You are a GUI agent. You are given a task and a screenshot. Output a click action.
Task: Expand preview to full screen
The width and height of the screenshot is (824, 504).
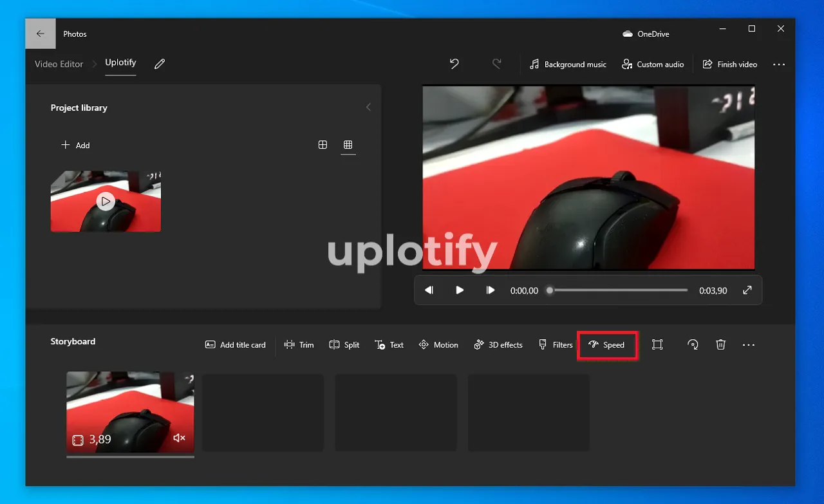coord(747,290)
